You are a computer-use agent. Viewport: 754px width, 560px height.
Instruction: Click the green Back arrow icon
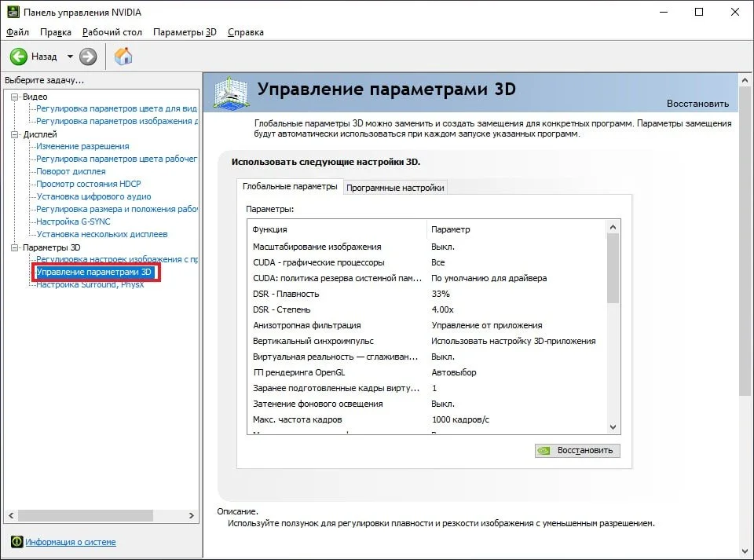point(19,57)
